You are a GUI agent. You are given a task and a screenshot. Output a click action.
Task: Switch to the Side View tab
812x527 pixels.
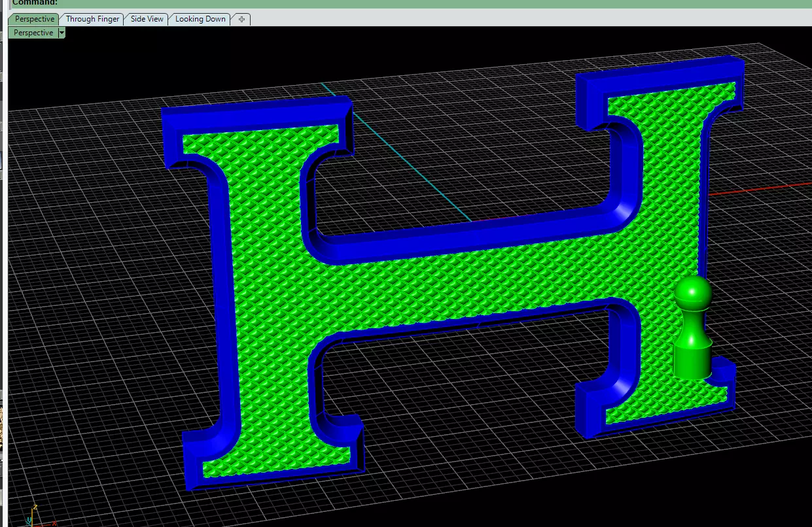point(147,19)
